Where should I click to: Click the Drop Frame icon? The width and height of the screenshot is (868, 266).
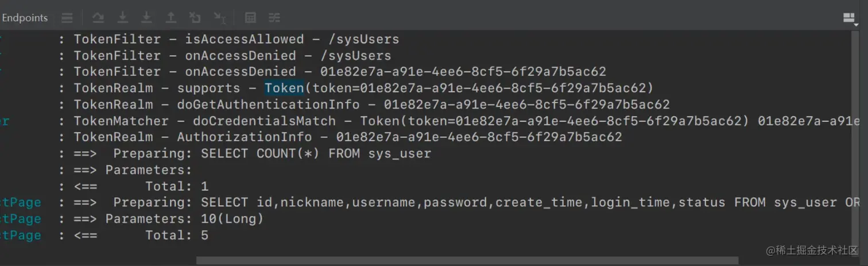click(195, 18)
